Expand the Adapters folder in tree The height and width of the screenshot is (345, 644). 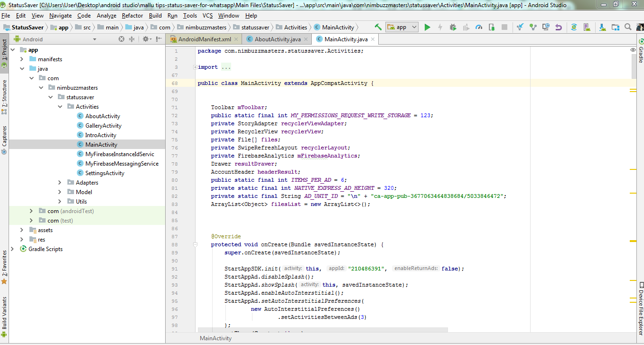point(60,183)
